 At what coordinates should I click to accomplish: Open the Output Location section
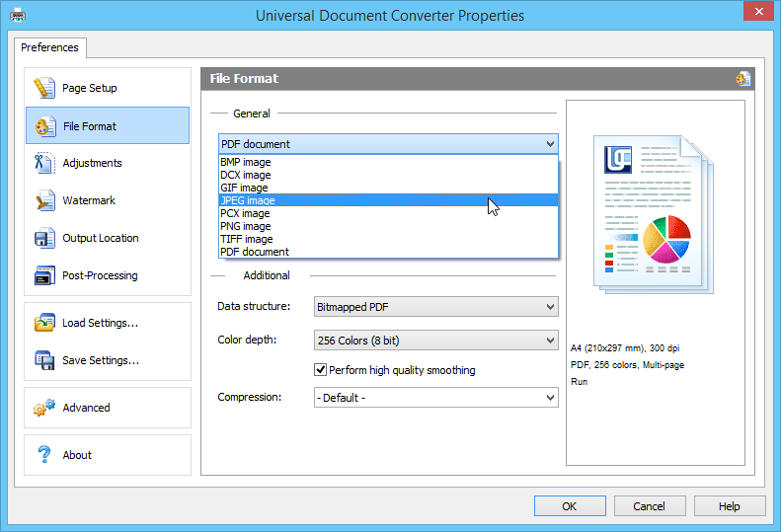pyautogui.click(x=108, y=238)
